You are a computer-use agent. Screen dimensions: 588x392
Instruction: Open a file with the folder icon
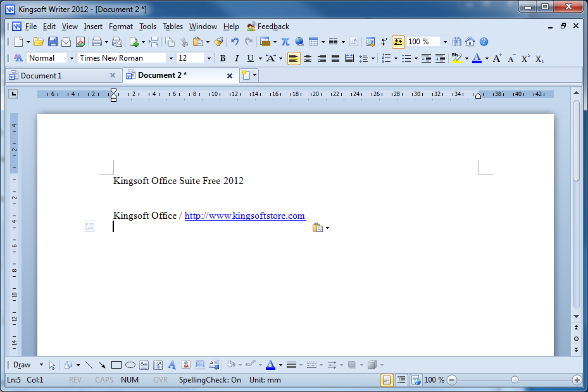point(38,42)
